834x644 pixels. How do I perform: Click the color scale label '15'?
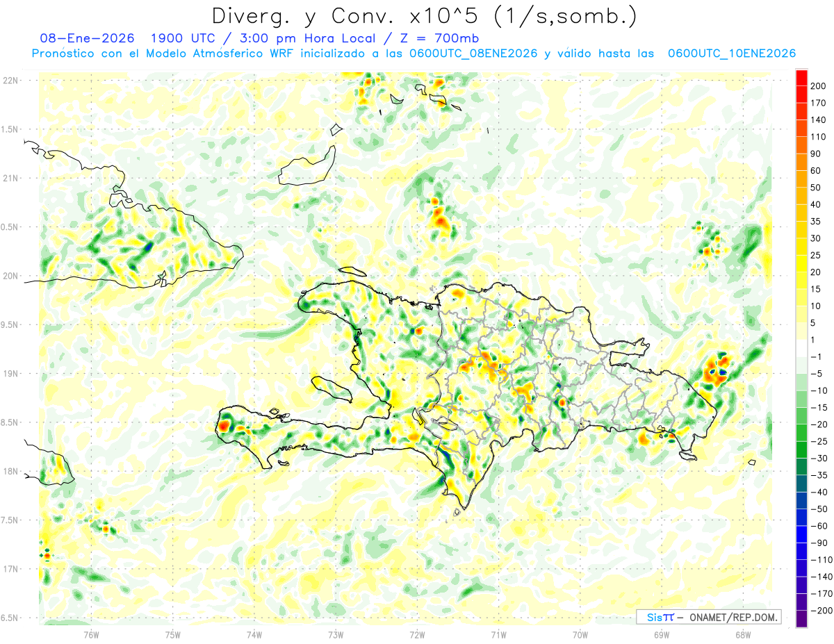(x=816, y=289)
